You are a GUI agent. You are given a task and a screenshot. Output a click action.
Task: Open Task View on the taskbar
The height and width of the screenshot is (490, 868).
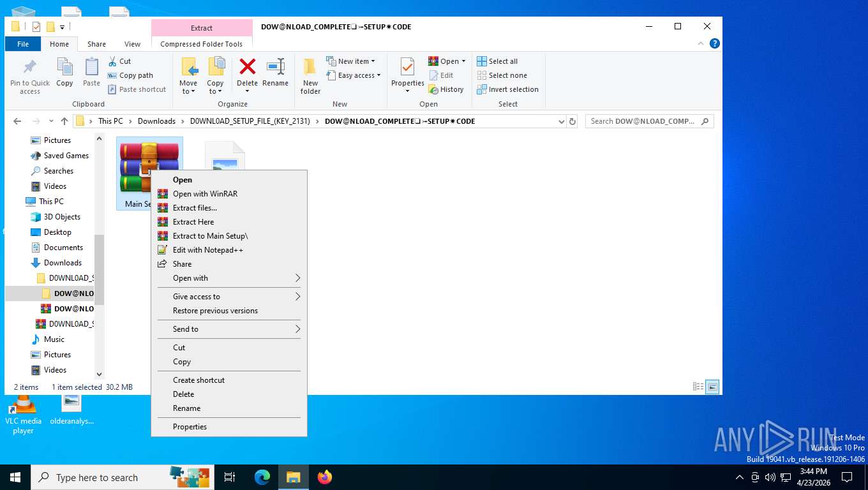230,477
